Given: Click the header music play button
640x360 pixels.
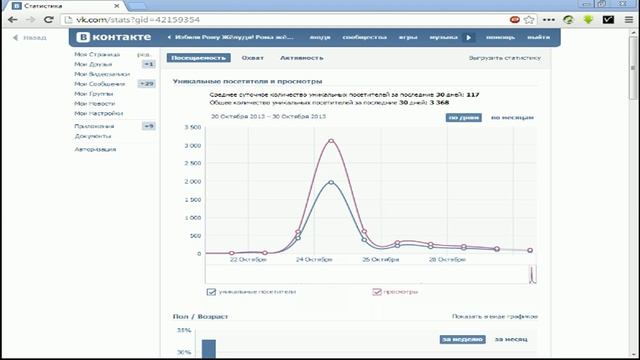Looking at the screenshot, I should click(x=469, y=37).
